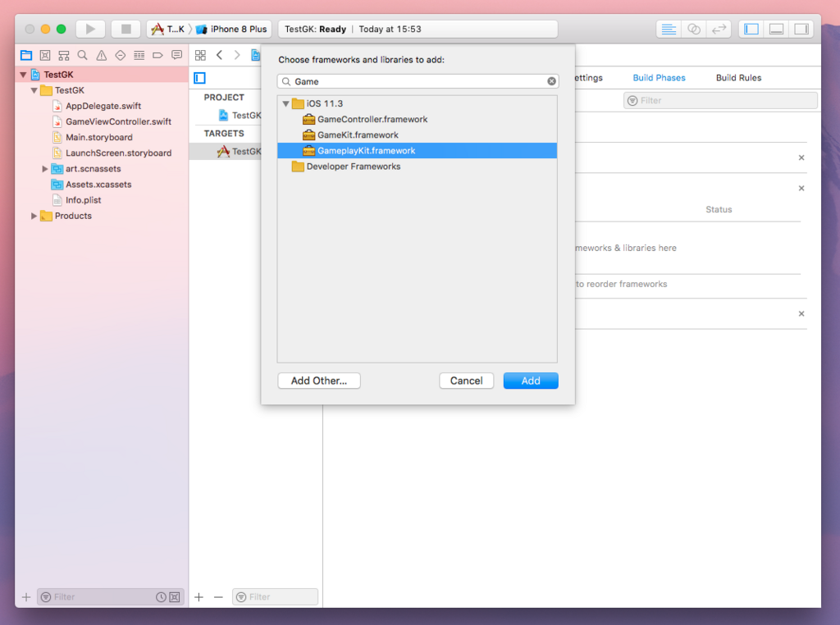
Task: Open GameViewController.swift
Action: [118, 121]
